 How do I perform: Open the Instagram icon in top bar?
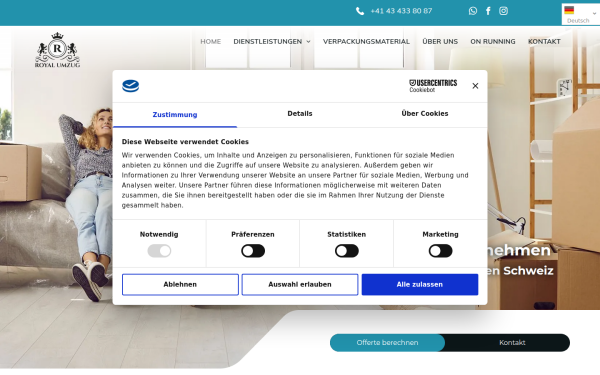[504, 11]
